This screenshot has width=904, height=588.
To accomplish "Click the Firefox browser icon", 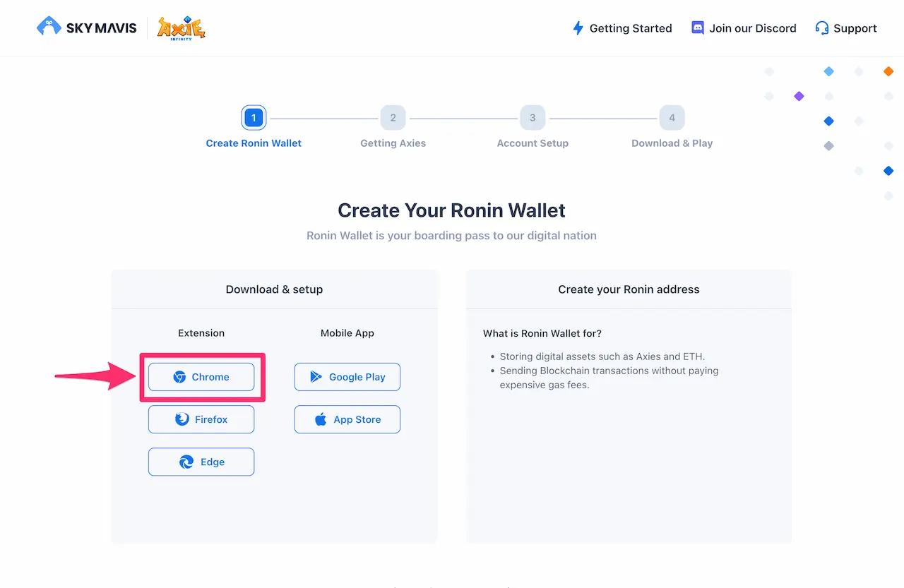I will 182,419.
